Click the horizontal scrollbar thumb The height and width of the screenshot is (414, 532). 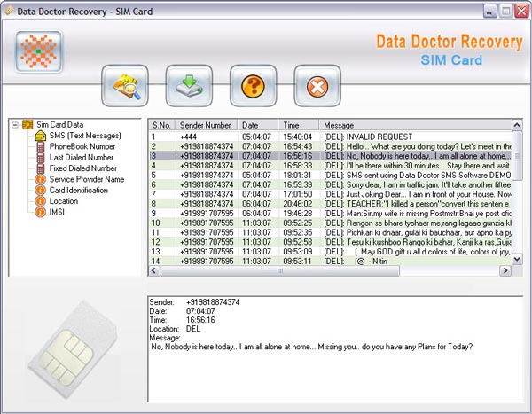pos(280,270)
